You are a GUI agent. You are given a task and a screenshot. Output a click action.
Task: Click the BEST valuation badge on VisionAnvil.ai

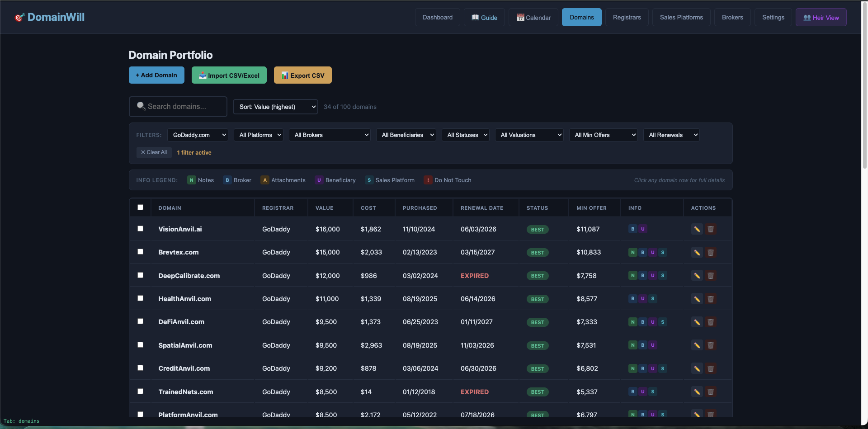click(x=537, y=229)
